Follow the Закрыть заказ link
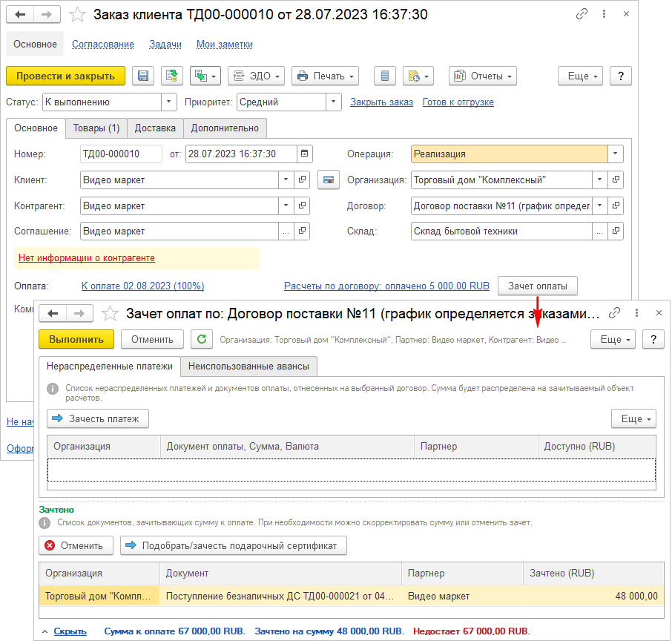The width and height of the screenshot is (672, 644). pos(381,102)
